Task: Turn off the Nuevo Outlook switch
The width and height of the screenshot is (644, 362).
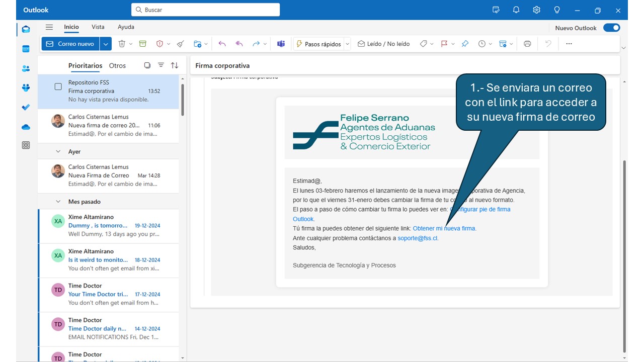Action: (x=612, y=28)
